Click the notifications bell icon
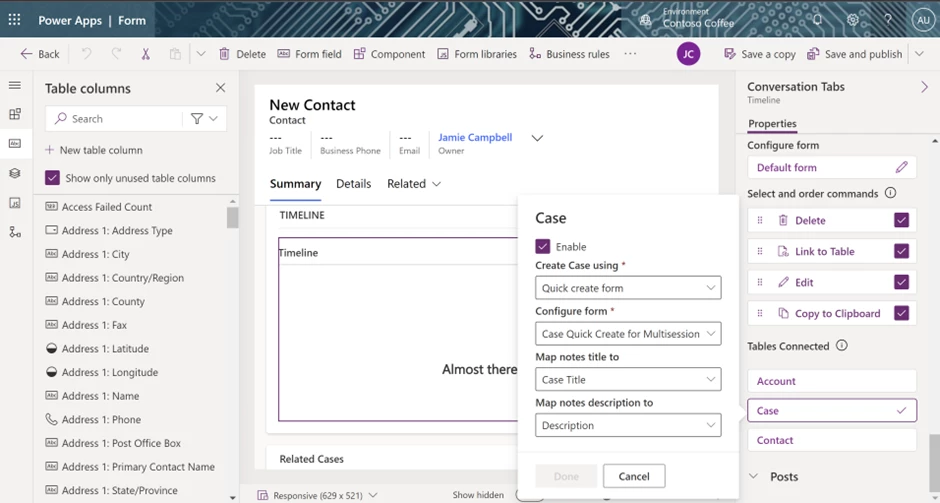940x503 pixels. [817, 20]
